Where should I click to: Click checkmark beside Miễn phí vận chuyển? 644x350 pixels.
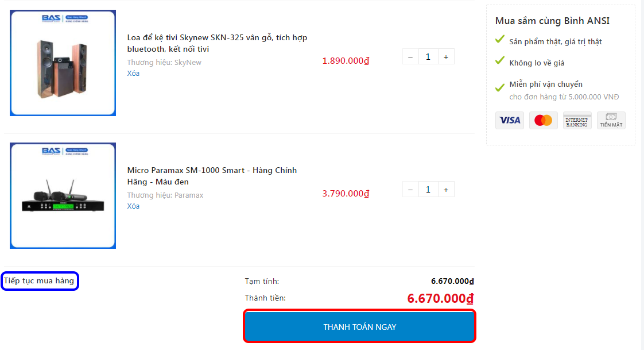[500, 87]
